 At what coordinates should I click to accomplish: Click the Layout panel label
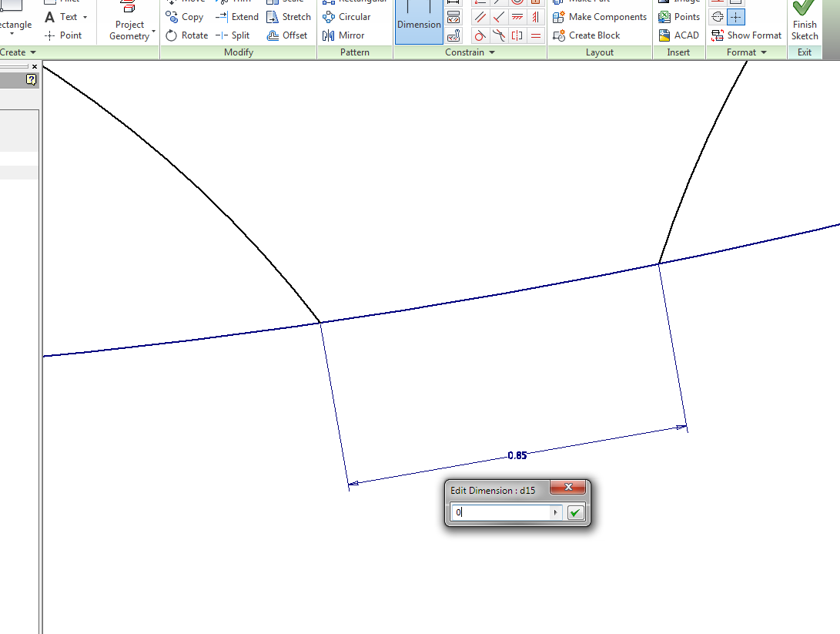click(599, 52)
